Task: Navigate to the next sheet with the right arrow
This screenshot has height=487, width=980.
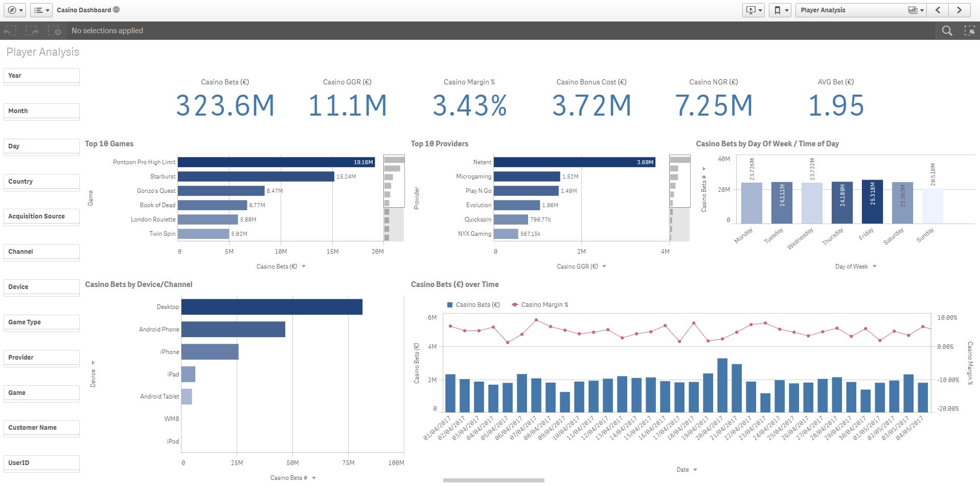Action: click(x=960, y=10)
